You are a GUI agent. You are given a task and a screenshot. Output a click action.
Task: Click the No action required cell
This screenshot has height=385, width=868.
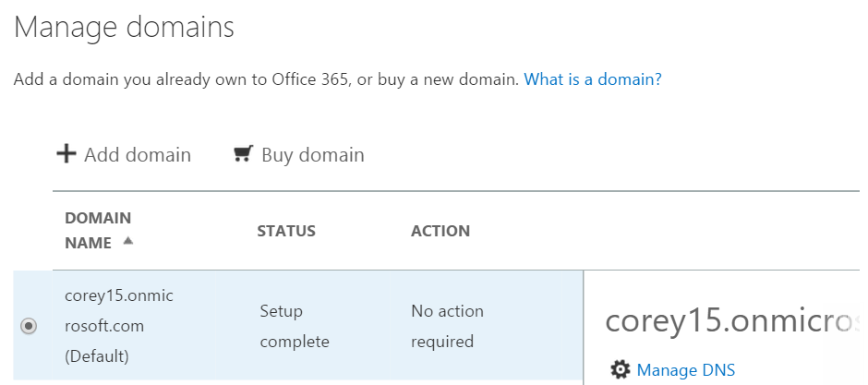click(447, 326)
